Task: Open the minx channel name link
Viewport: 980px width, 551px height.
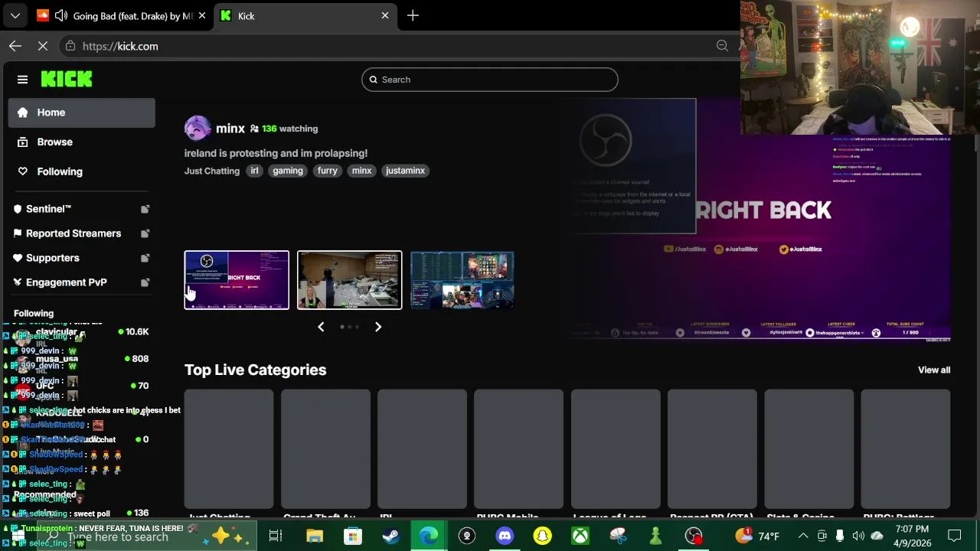Action: click(x=230, y=129)
